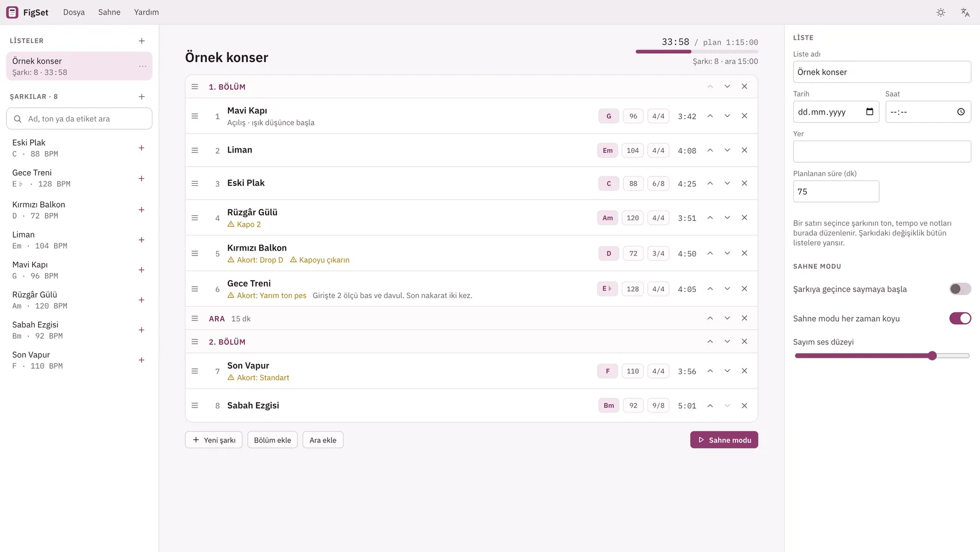Open the Yardım menu

[146, 12]
